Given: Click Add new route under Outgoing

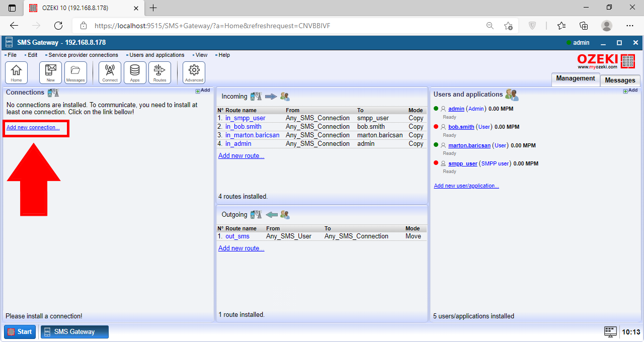Looking at the screenshot, I should tap(241, 248).
